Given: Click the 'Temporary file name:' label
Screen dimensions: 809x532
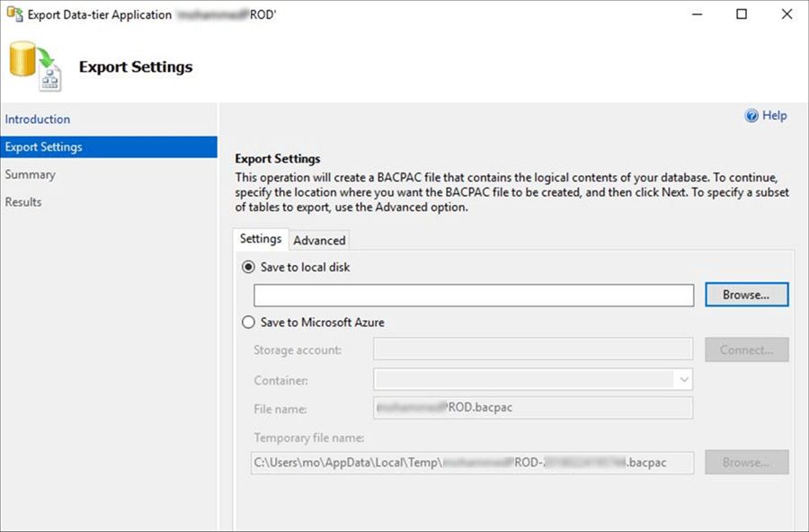Looking at the screenshot, I should [x=309, y=438].
